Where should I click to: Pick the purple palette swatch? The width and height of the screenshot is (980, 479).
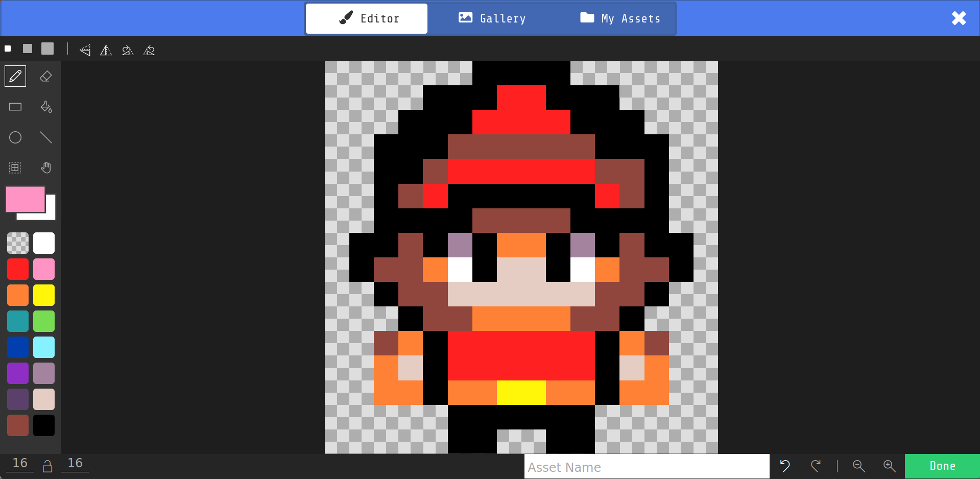[18, 373]
